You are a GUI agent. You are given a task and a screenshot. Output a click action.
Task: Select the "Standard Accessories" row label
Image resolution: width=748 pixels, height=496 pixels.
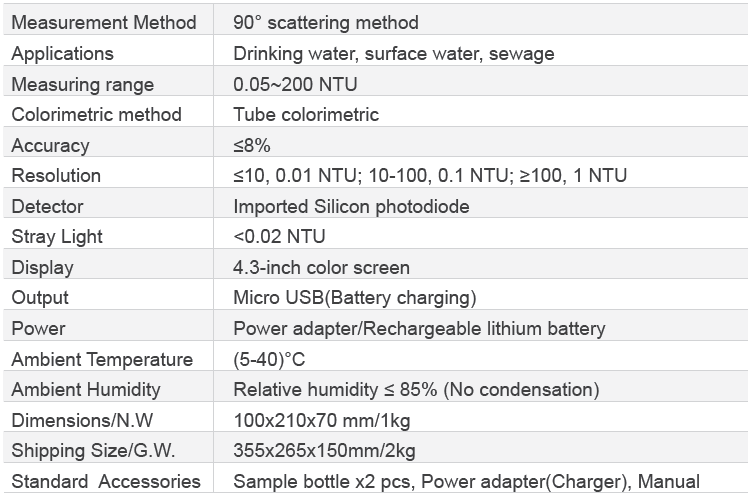coord(106,482)
